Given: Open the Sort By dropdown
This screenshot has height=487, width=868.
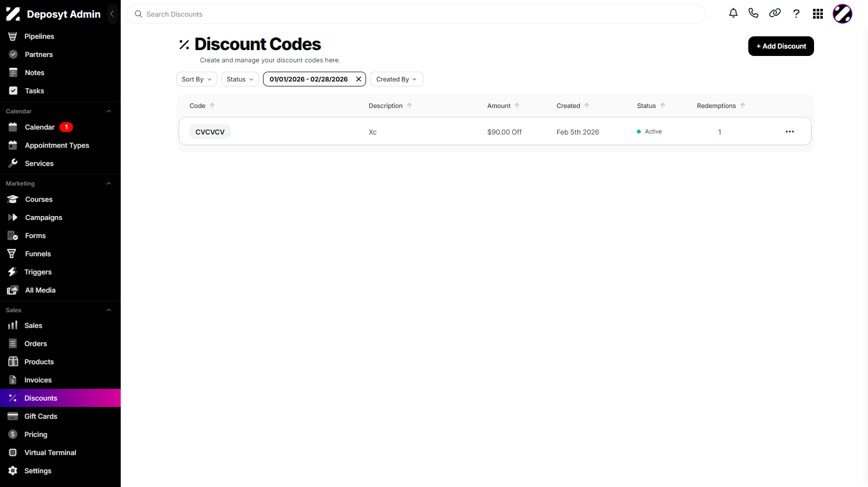Looking at the screenshot, I should tap(197, 79).
